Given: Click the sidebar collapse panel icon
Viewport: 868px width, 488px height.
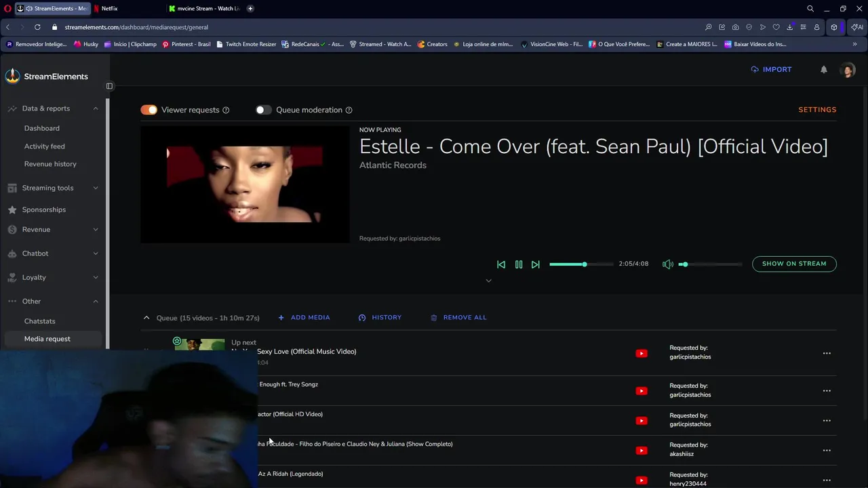Looking at the screenshot, I should tap(109, 86).
